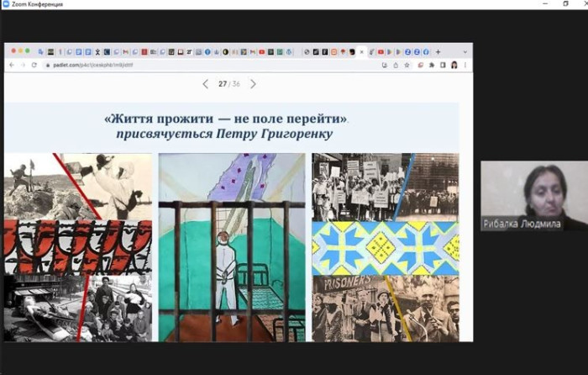Click the browser back arrow

(x=12, y=65)
